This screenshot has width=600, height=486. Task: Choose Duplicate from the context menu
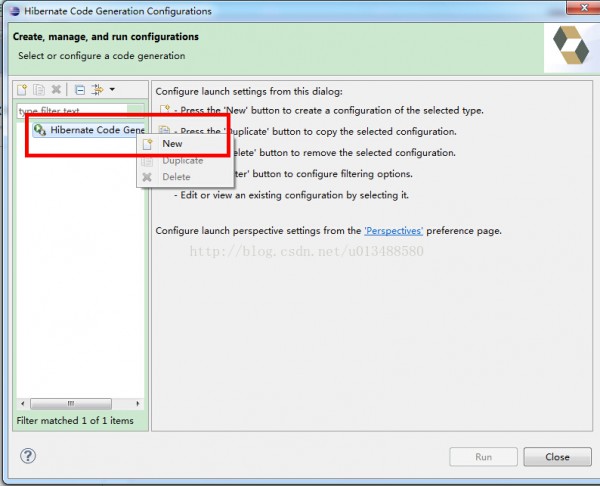(x=185, y=161)
